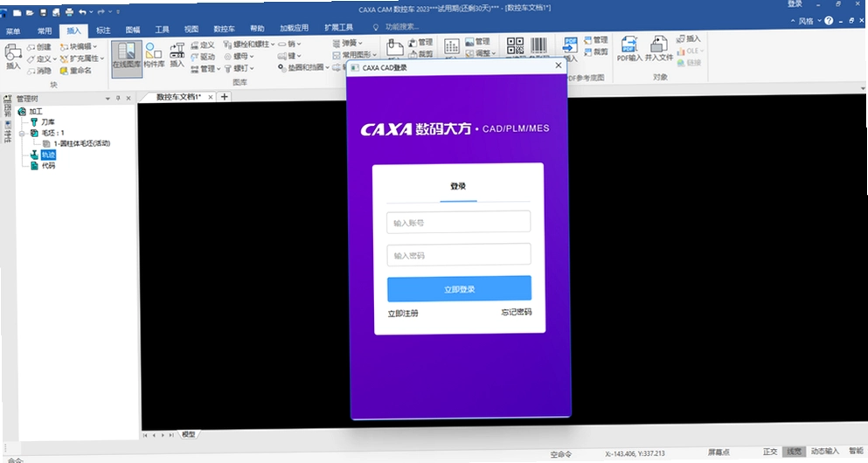Click the object 插入 icon in 对象 group
This screenshot has height=463, width=868.
(x=688, y=38)
